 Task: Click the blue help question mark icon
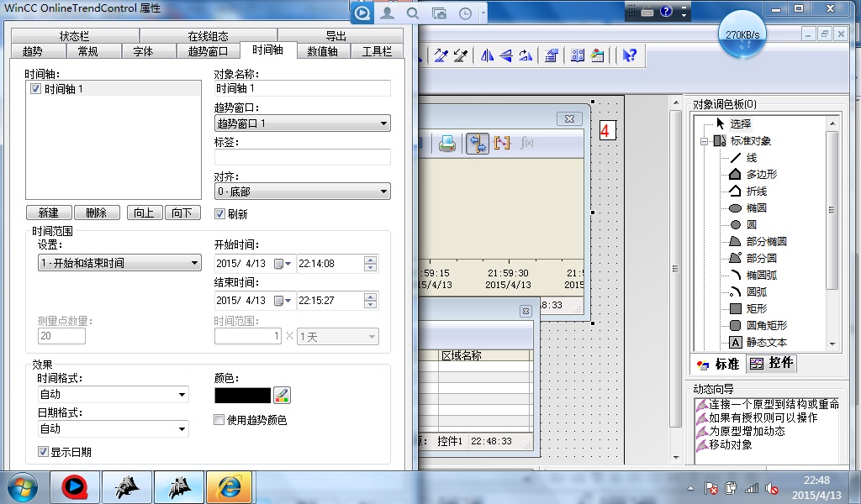coord(666,11)
